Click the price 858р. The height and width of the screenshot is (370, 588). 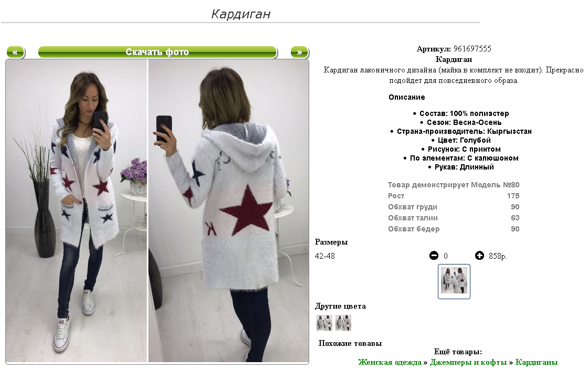pos(498,256)
